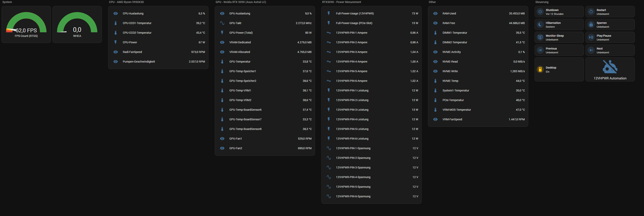Click the eye icon beside VRM-FanSpeed

pyautogui.click(x=435, y=119)
